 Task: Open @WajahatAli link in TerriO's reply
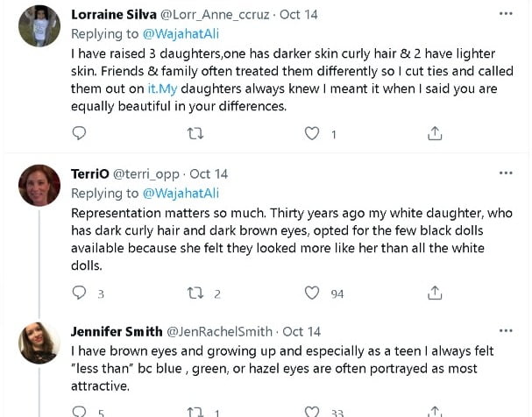pos(180,193)
